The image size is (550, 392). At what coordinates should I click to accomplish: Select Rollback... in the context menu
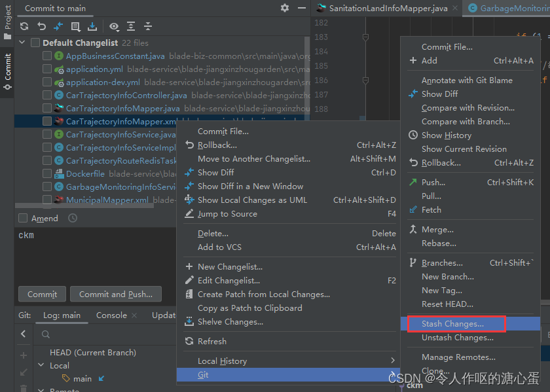(x=289, y=145)
